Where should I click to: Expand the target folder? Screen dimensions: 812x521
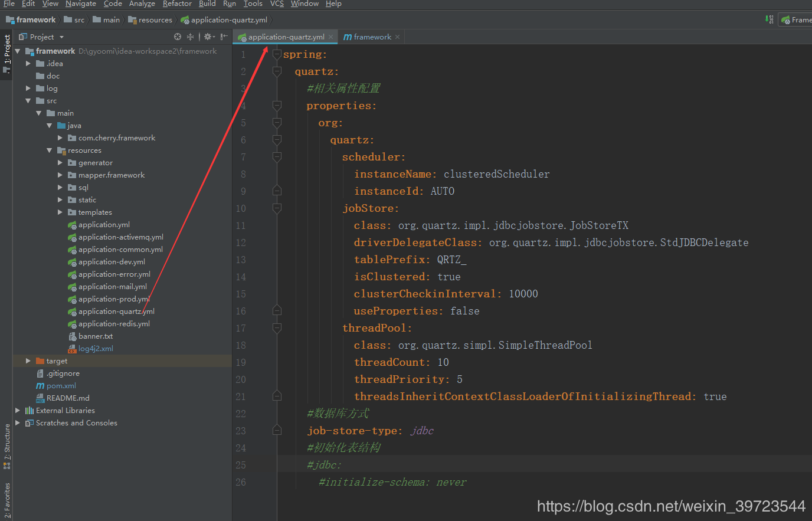(x=28, y=361)
